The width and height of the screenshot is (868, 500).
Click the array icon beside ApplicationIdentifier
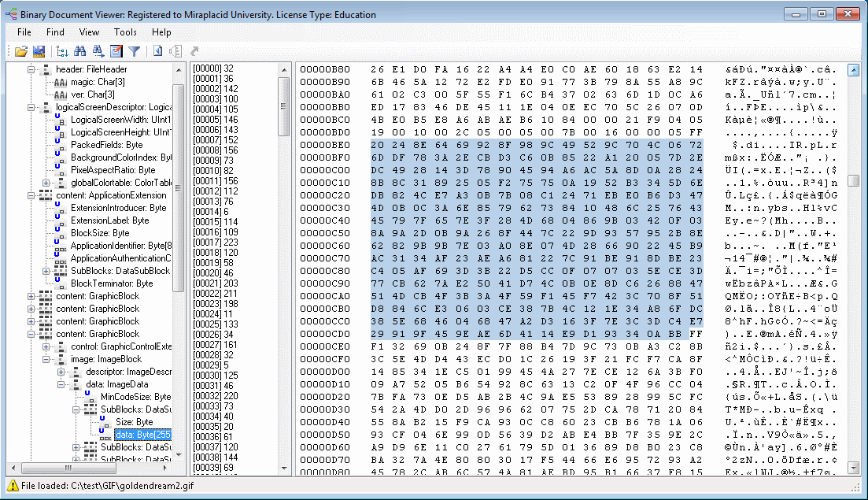pyautogui.click(x=61, y=246)
